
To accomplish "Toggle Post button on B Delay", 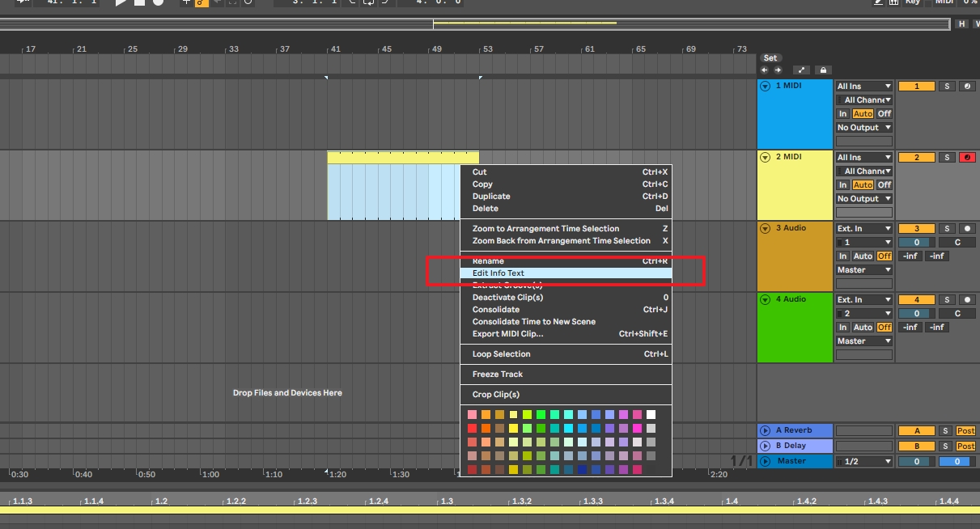I will pos(965,446).
